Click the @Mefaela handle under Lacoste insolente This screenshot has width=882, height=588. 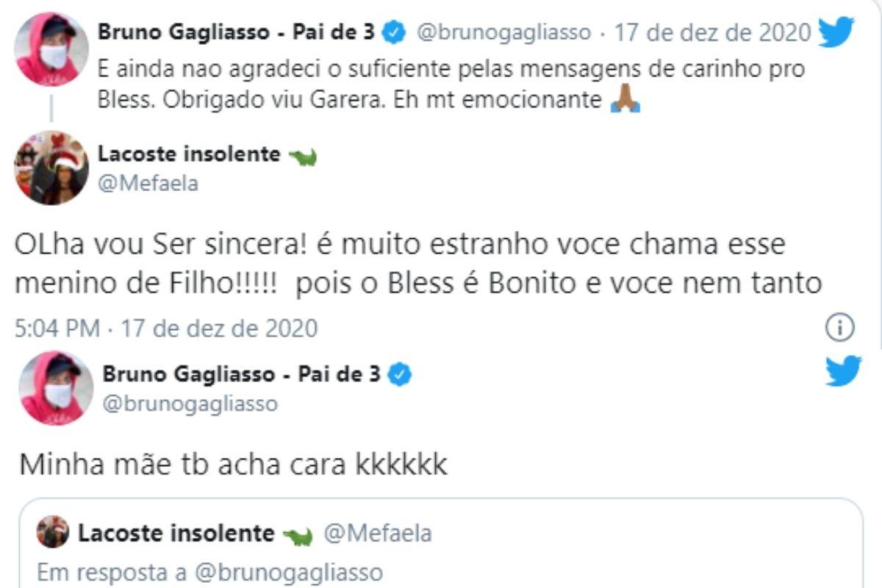coord(148,183)
